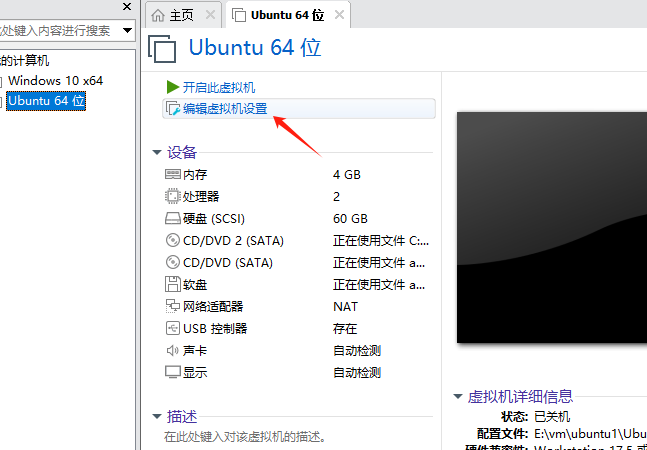This screenshot has height=450, width=647.
Task: Click the NAT network value
Action: [345, 307]
